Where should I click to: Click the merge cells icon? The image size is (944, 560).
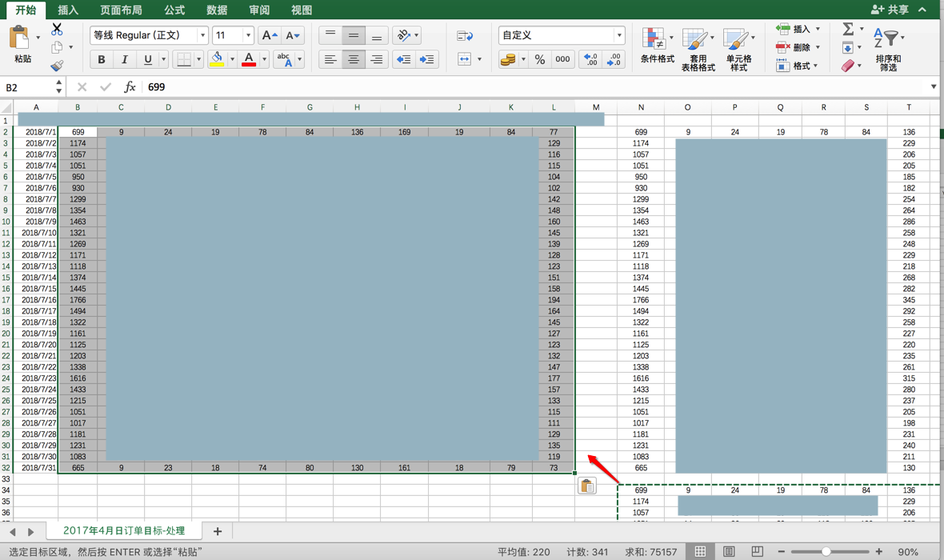pyautogui.click(x=464, y=59)
